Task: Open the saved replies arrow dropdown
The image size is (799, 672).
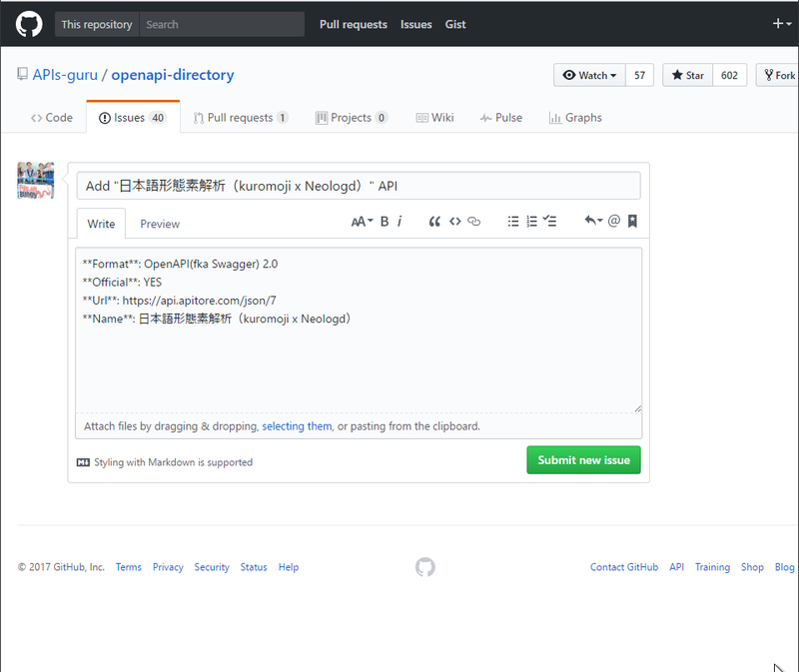Action: click(x=593, y=221)
